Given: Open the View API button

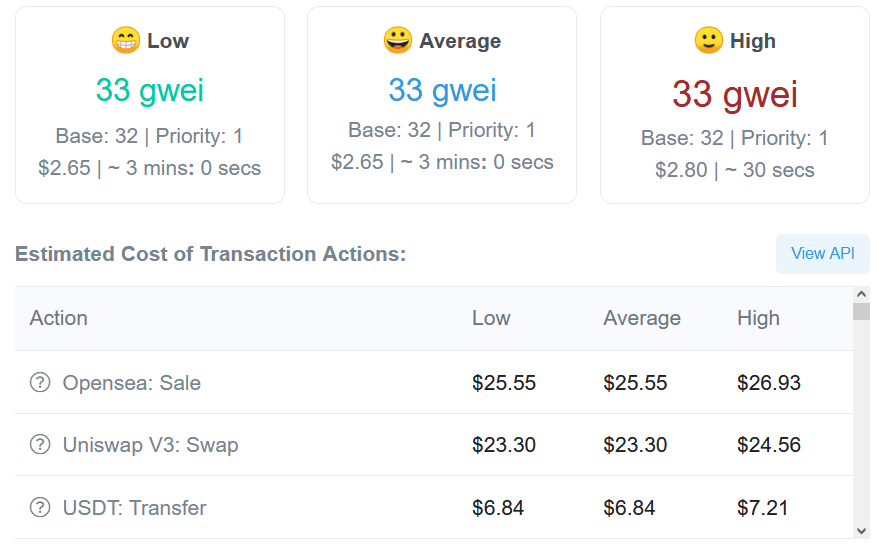Looking at the screenshot, I should 823,254.
